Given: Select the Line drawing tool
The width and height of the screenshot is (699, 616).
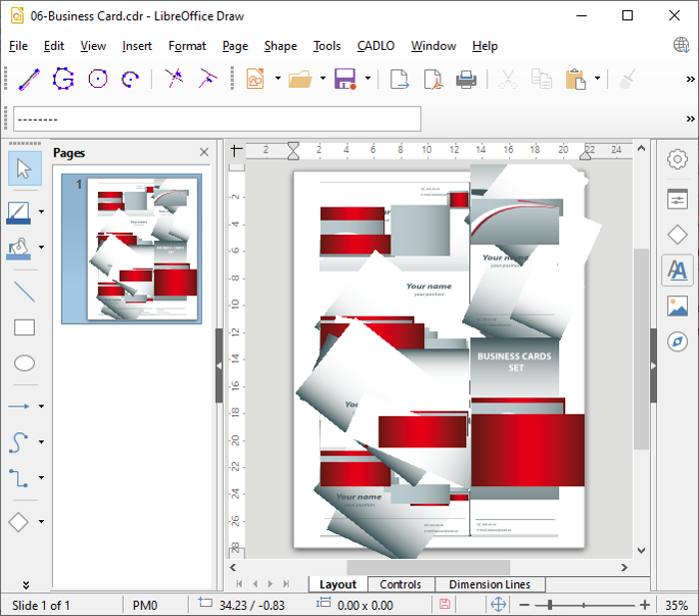Looking at the screenshot, I should click(24, 292).
